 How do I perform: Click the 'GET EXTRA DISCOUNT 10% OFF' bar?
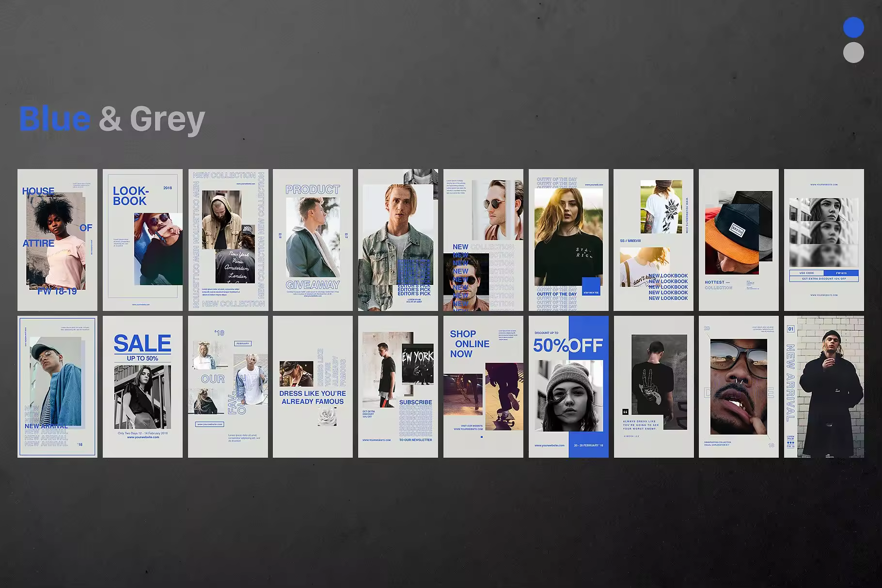(x=824, y=279)
